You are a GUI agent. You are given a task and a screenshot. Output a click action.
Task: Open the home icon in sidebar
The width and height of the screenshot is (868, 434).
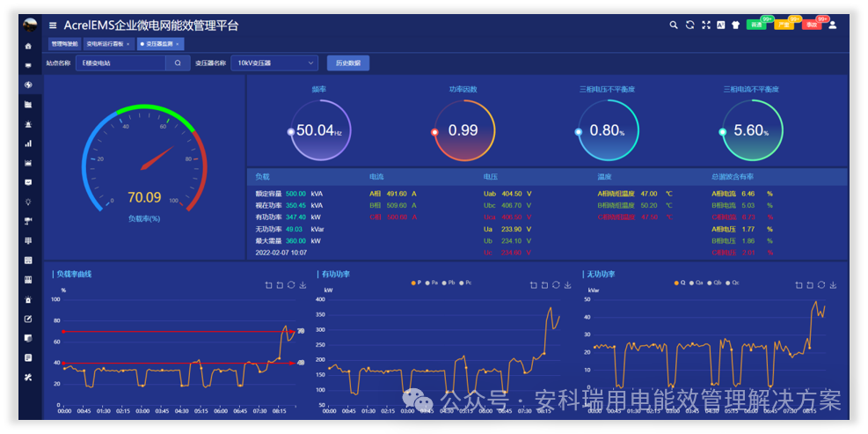point(28,46)
